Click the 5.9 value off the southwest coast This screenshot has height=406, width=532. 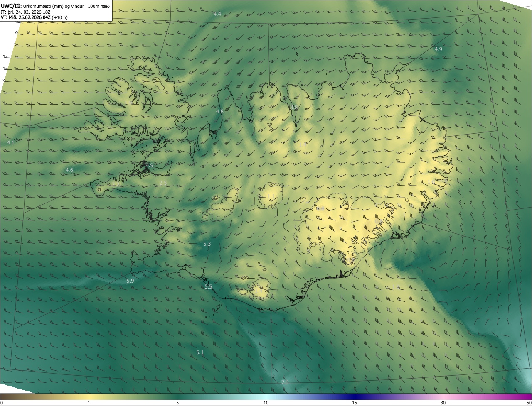click(x=130, y=281)
